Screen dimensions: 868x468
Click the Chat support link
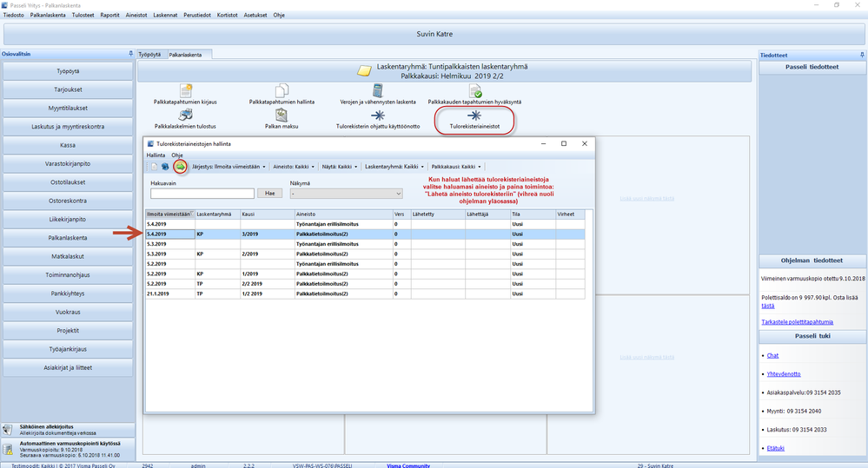click(x=772, y=356)
